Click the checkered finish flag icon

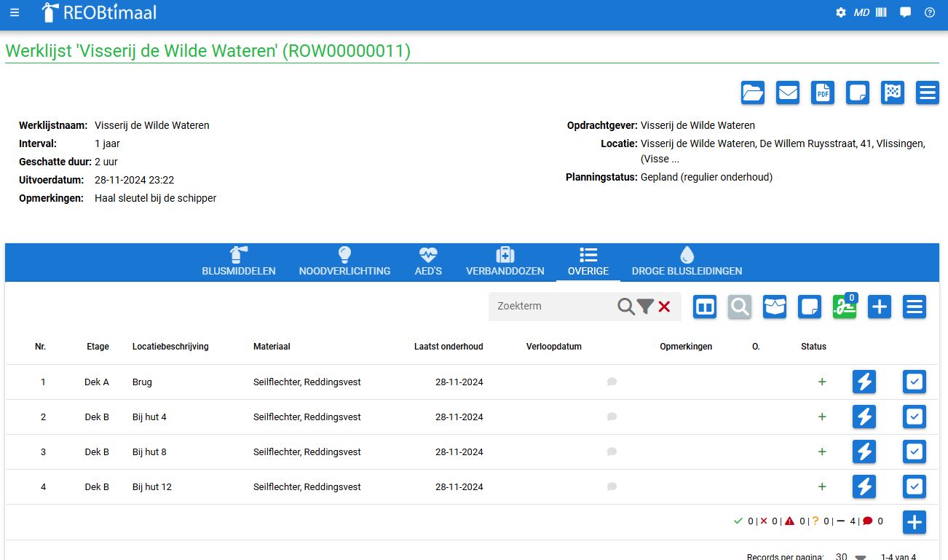coord(893,92)
